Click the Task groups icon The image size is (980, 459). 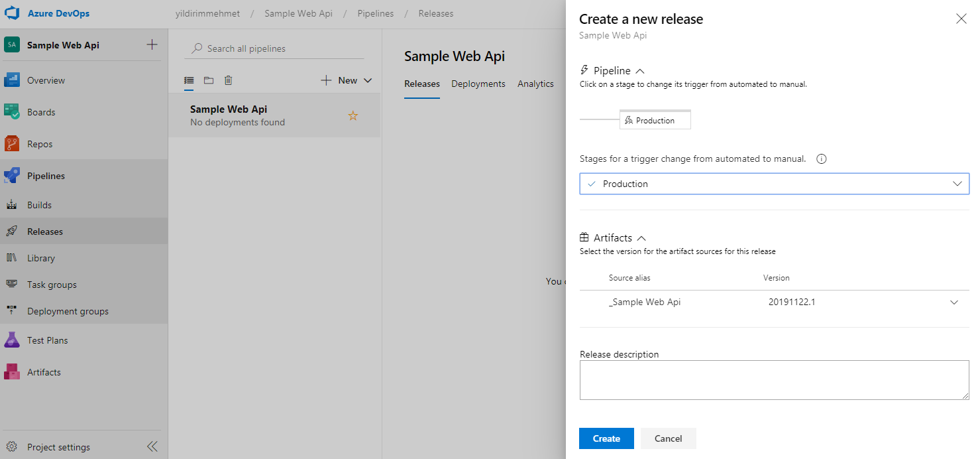click(12, 285)
